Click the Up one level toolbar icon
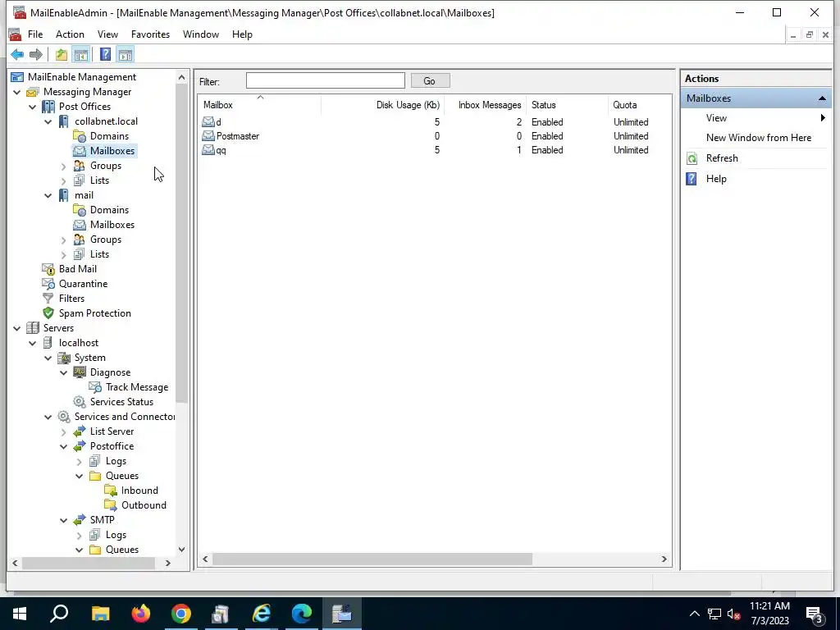840x630 pixels. (x=61, y=54)
